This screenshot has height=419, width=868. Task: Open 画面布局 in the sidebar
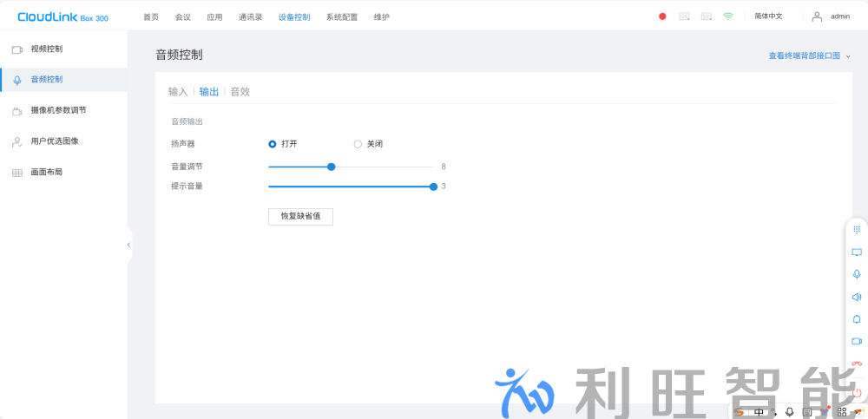tap(63, 173)
